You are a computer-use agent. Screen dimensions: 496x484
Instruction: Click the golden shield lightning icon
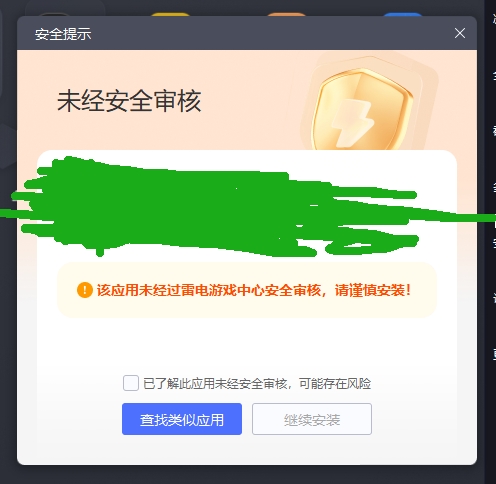(x=362, y=110)
